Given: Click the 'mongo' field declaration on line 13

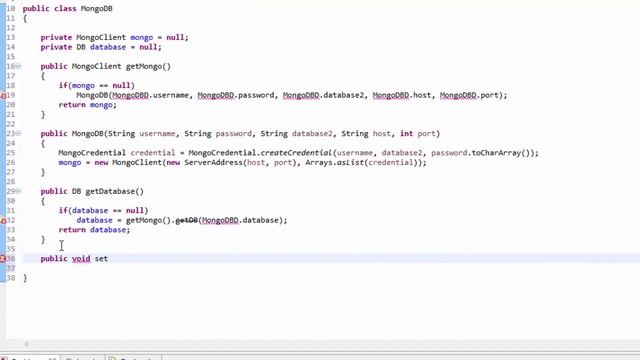Looking at the screenshot, I should 142,38.
